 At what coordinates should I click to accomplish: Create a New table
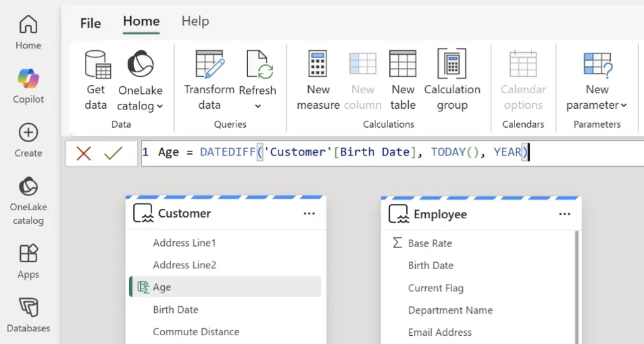402,64
